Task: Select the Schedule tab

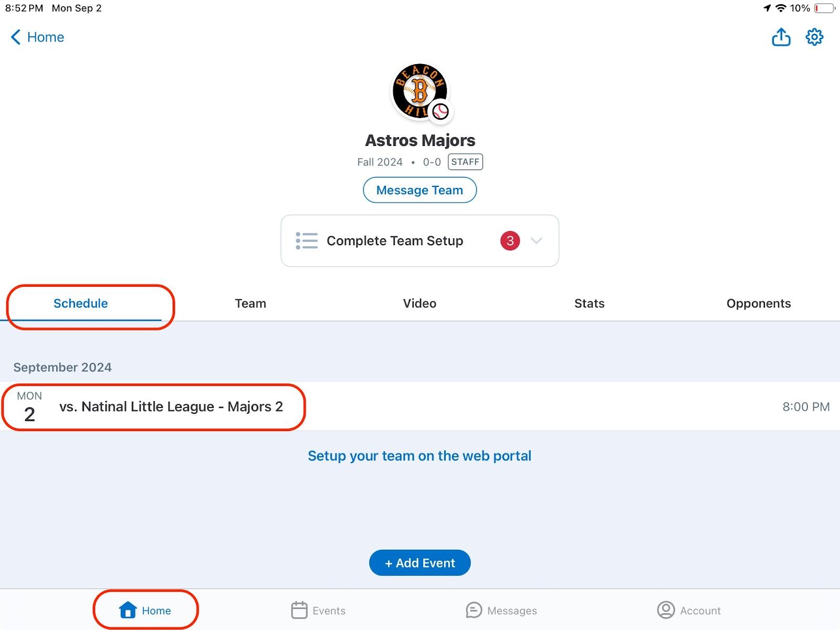Action: pyautogui.click(x=81, y=303)
